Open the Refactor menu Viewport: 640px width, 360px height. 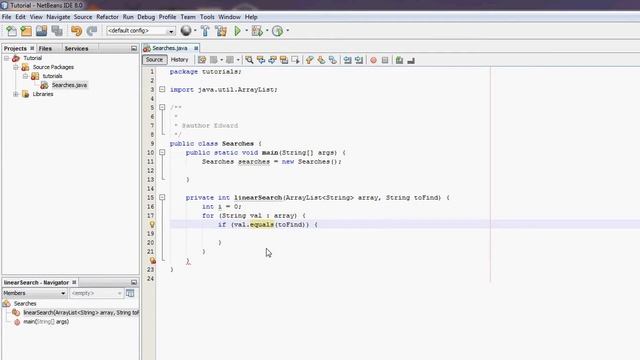click(107, 17)
